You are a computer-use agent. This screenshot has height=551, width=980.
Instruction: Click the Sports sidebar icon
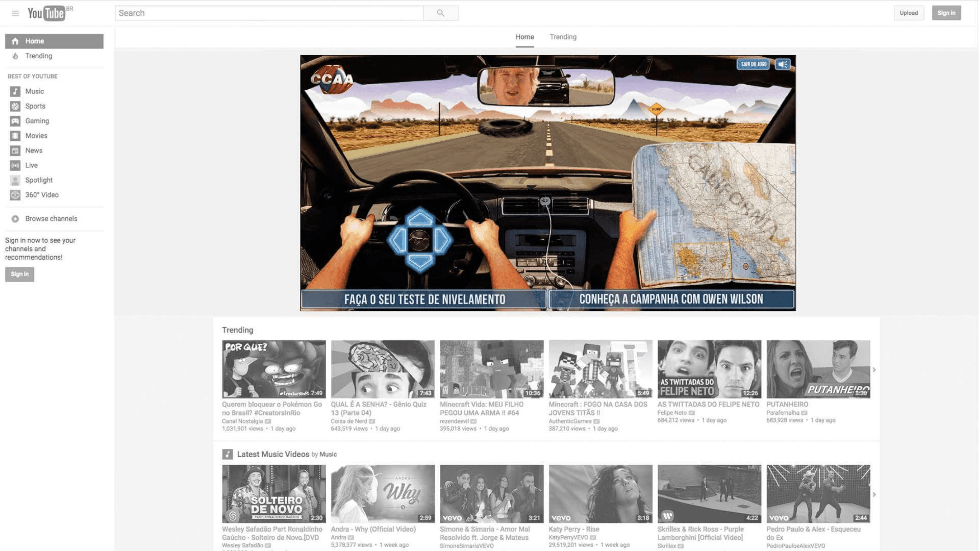(x=15, y=106)
